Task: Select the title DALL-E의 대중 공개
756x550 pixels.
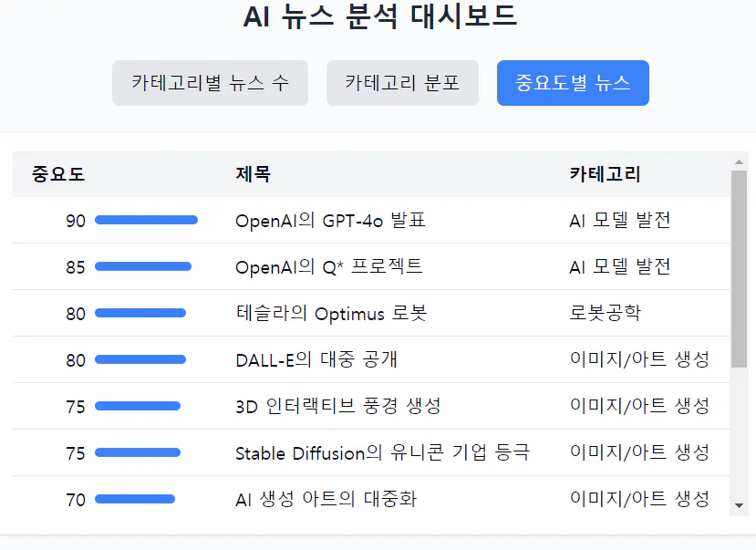Action: click(316, 359)
